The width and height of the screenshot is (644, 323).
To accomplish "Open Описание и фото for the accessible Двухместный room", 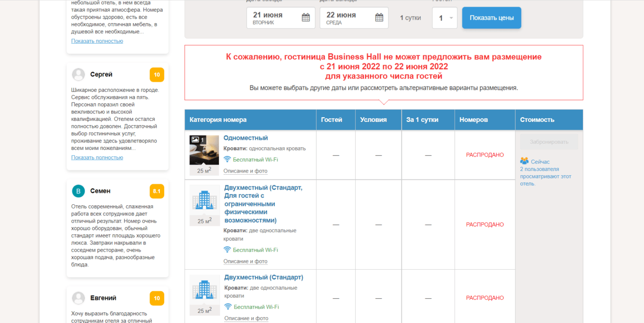I will pyautogui.click(x=245, y=261).
